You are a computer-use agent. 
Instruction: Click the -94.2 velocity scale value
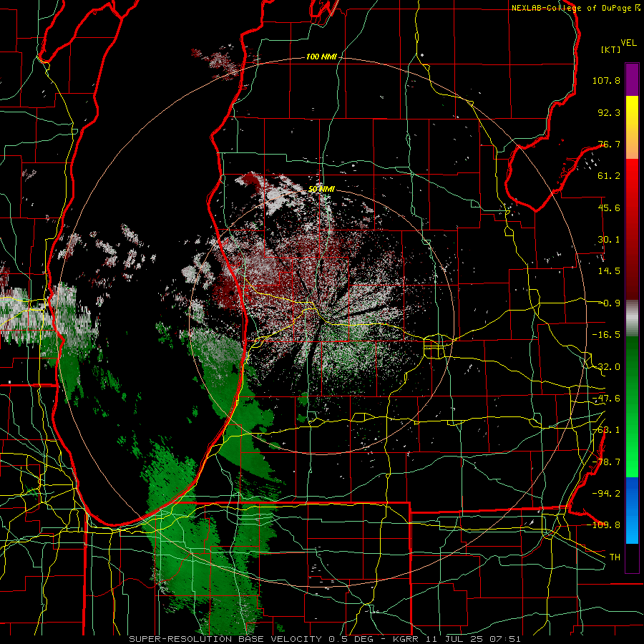point(606,494)
